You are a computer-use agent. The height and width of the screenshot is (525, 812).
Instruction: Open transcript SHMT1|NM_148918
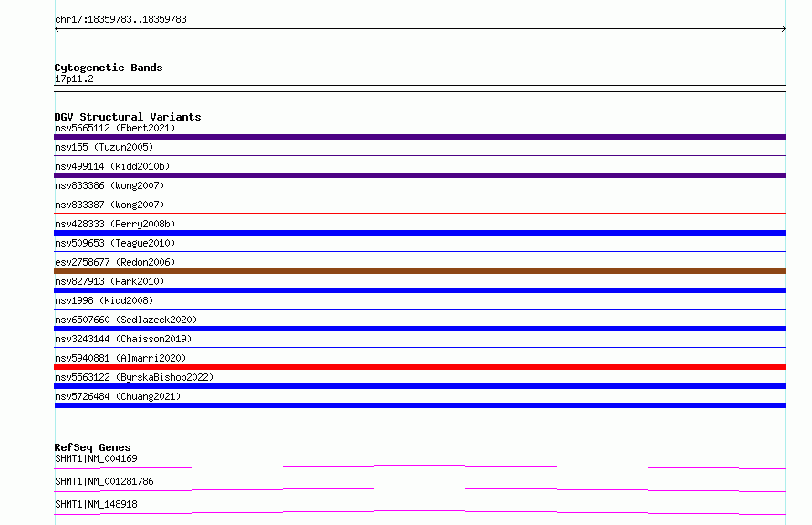coord(96,504)
